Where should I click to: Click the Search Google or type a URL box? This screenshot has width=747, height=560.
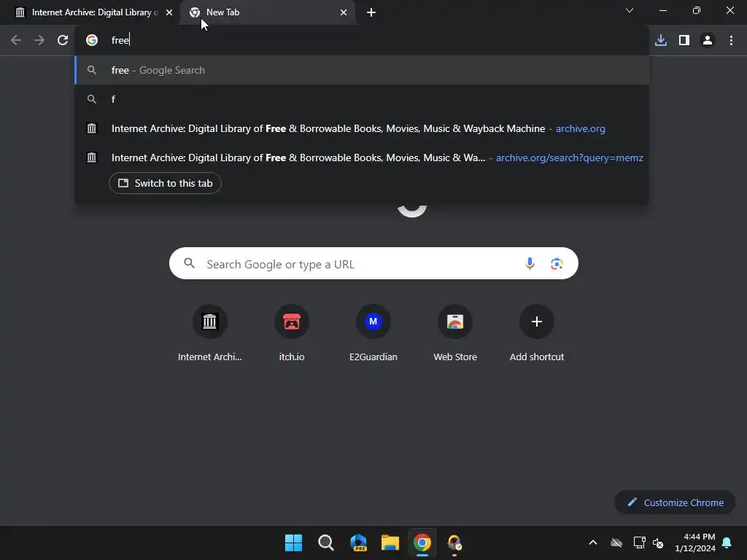[373, 263]
